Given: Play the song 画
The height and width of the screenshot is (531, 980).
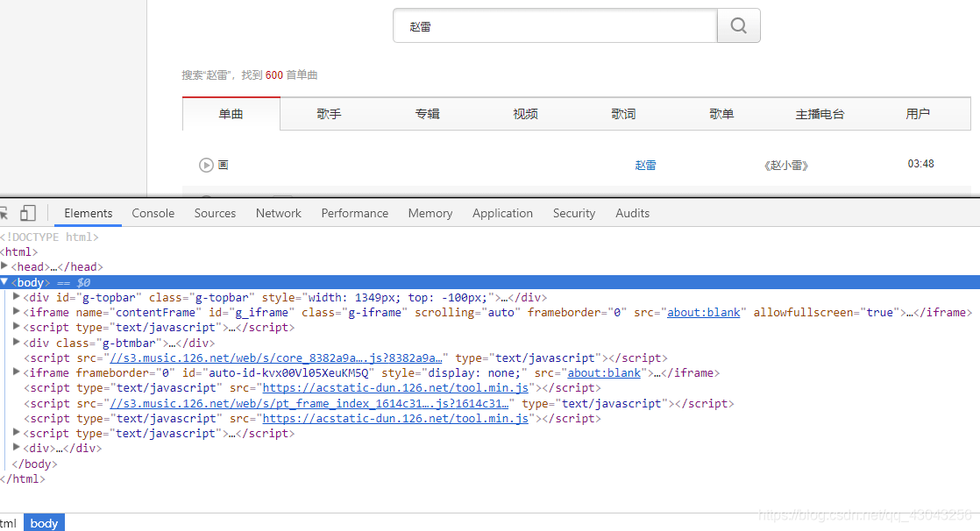Looking at the screenshot, I should click(x=206, y=165).
